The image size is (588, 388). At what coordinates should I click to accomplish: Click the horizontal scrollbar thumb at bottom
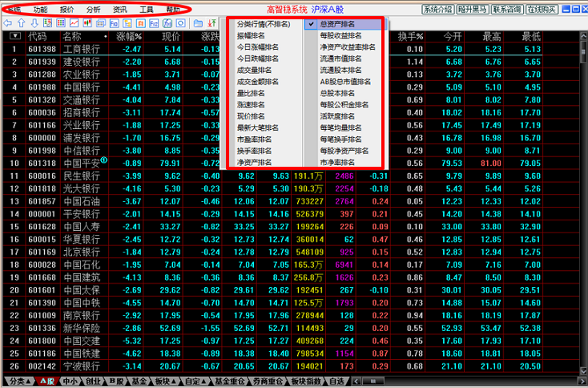tap(373, 382)
